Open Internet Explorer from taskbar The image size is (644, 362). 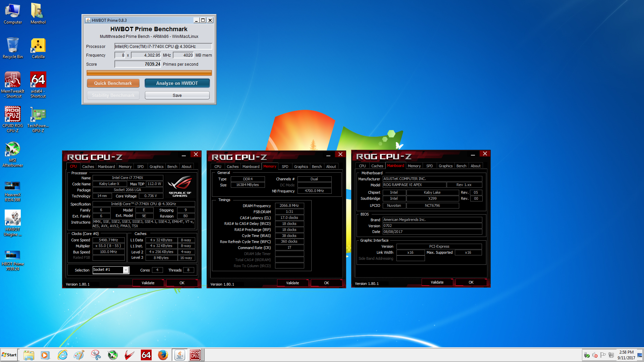coord(62,355)
